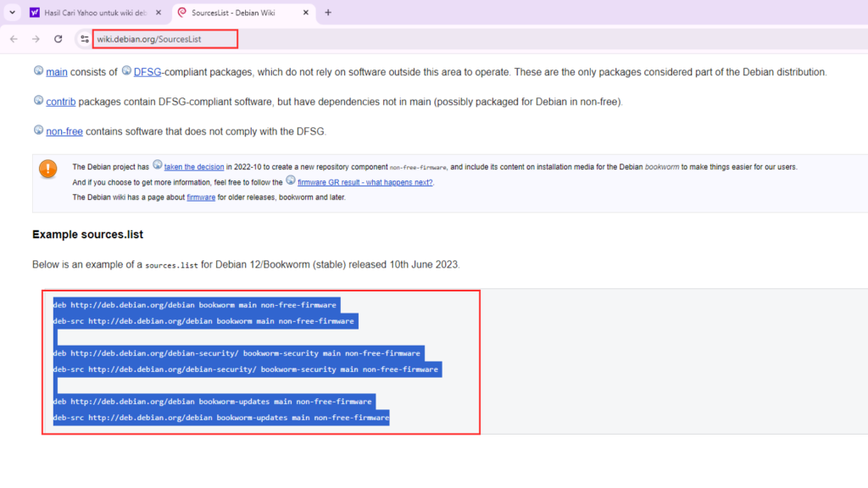Open a new tab with plus button
Screen dimensions: 868x488
click(328, 13)
